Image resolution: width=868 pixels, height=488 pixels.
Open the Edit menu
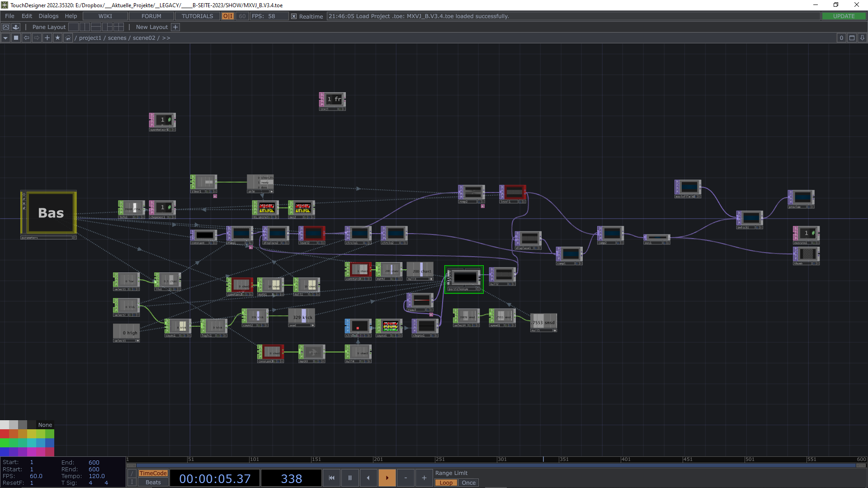27,16
